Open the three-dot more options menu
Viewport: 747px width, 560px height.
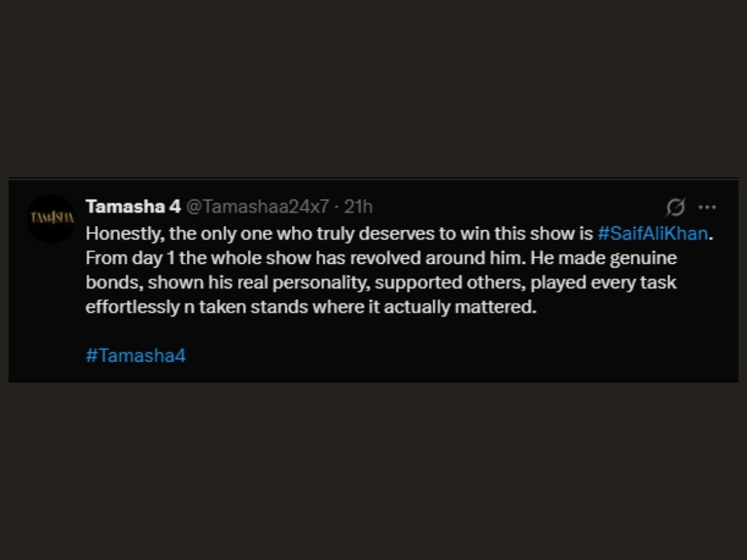pos(707,207)
